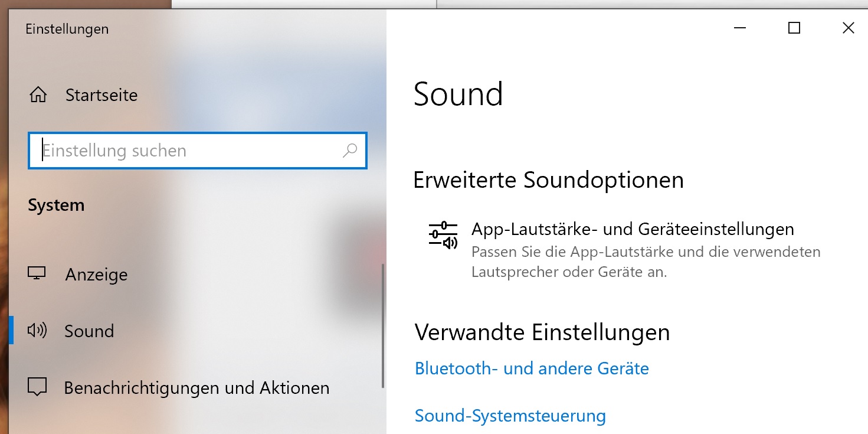Image resolution: width=868 pixels, height=434 pixels.
Task: Click the sidebar scrollbar
Action: click(384, 325)
